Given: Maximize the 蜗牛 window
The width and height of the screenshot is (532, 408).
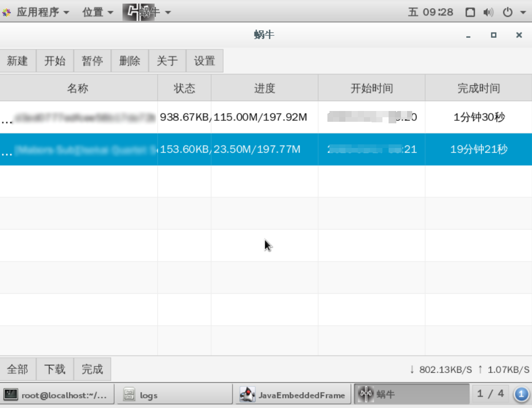Looking at the screenshot, I should click(493, 35).
